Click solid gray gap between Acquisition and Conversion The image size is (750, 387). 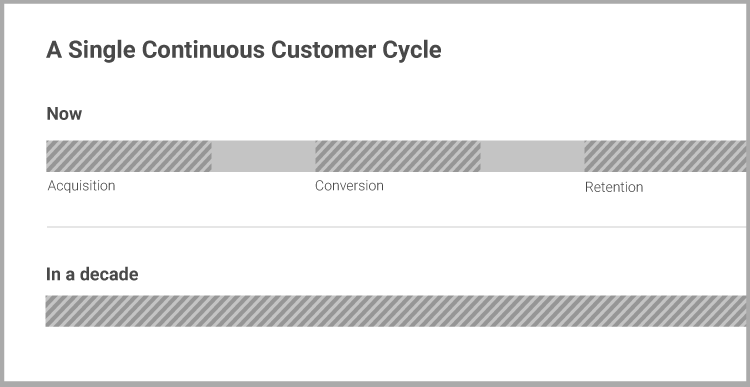263,156
